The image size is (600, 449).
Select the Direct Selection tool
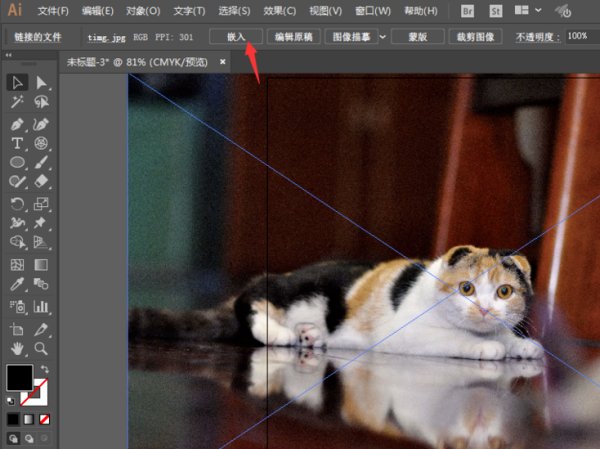(x=41, y=82)
